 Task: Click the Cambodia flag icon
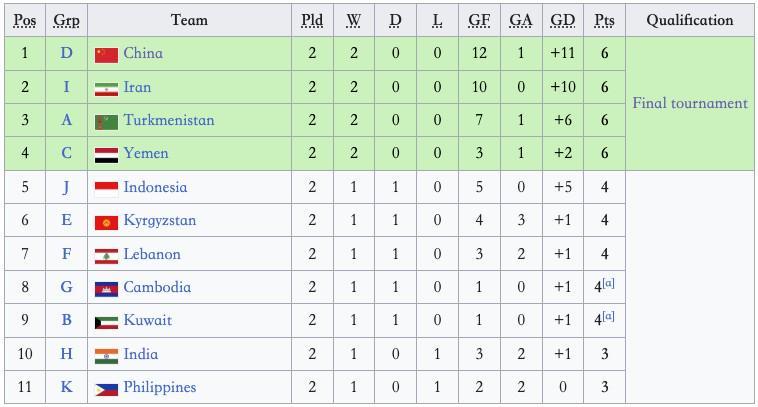(x=106, y=288)
